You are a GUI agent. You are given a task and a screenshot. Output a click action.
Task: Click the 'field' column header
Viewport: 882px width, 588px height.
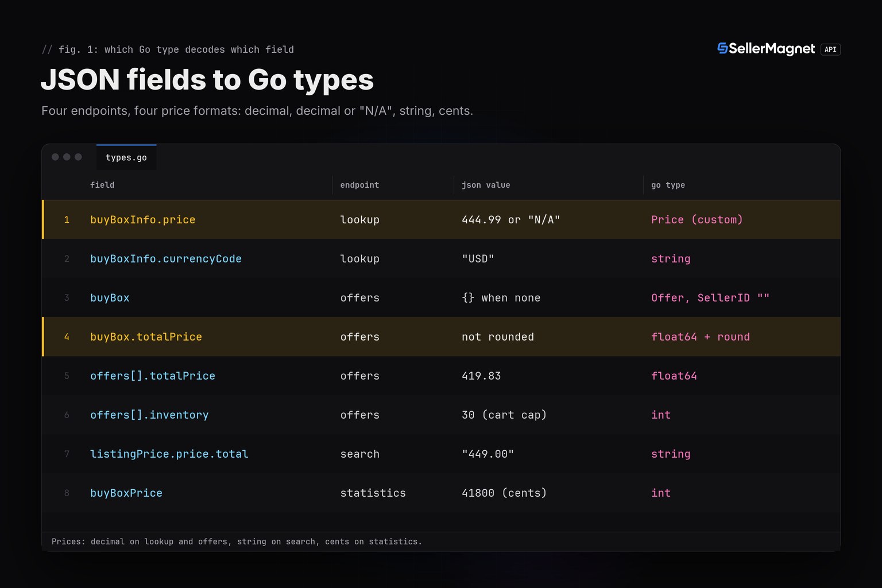pyautogui.click(x=102, y=185)
